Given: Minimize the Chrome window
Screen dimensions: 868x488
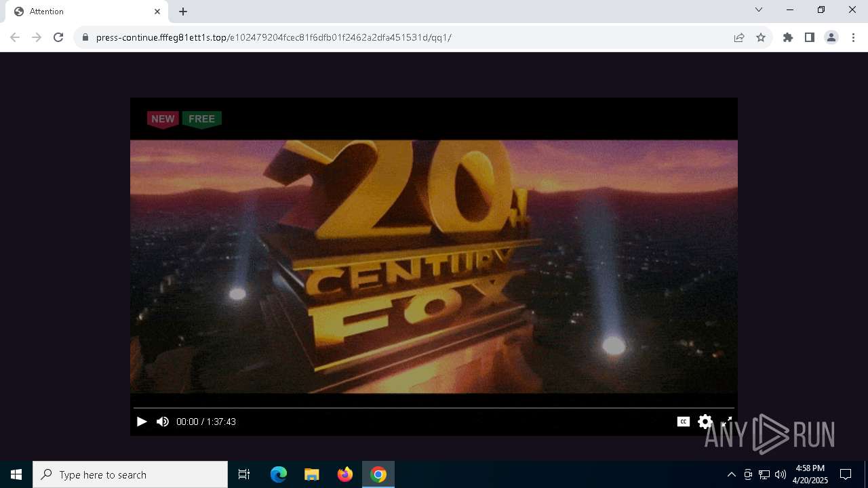Looking at the screenshot, I should click(790, 9).
